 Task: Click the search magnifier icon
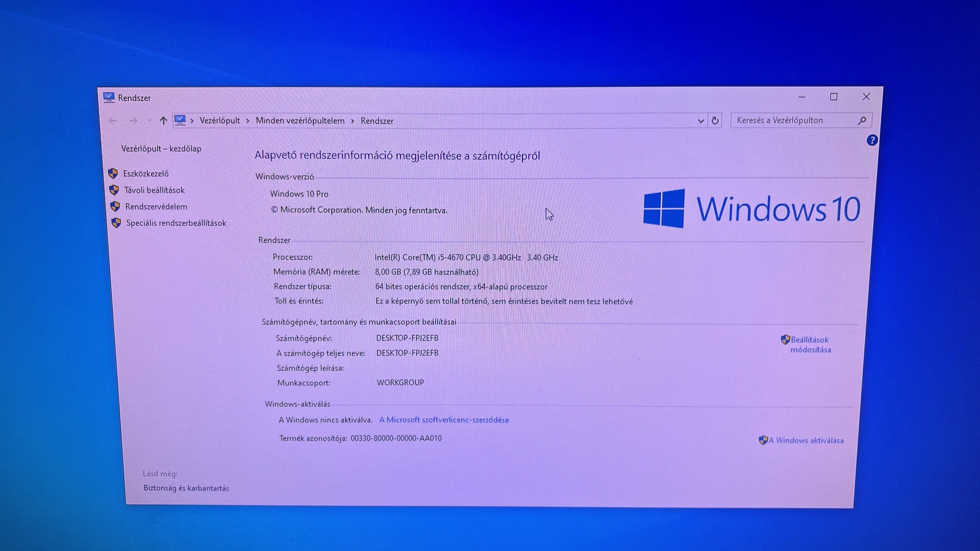[862, 121]
